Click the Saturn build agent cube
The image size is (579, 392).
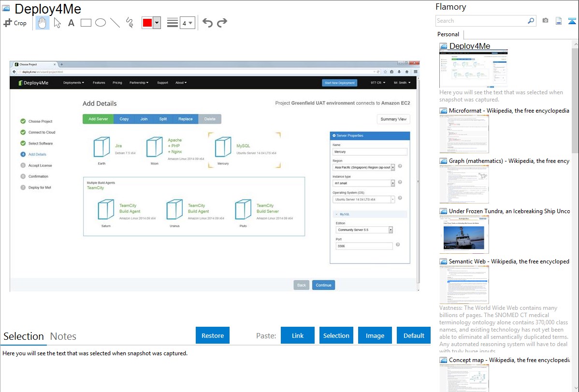tap(106, 209)
